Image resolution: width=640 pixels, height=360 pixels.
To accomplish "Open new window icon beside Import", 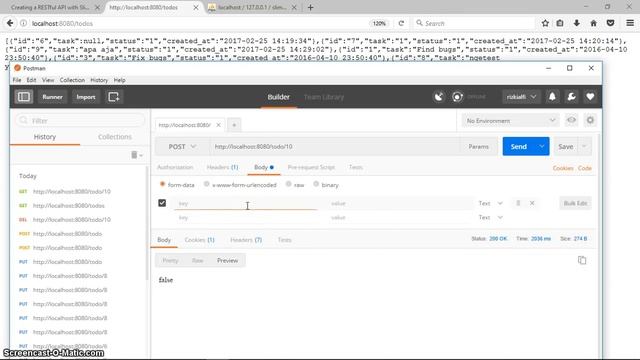I will (113, 97).
